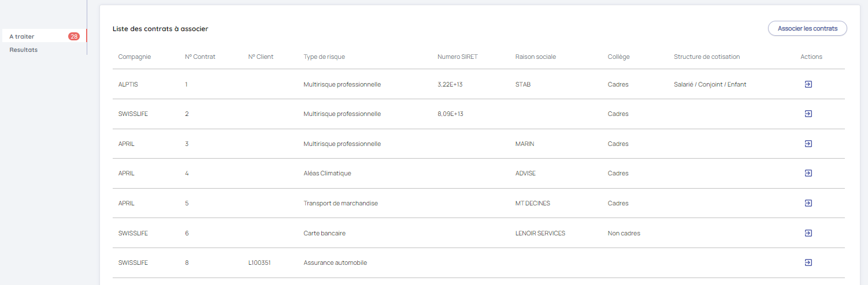Click the Structure de cotisation column header
The height and width of the screenshot is (285, 868).
tap(706, 57)
